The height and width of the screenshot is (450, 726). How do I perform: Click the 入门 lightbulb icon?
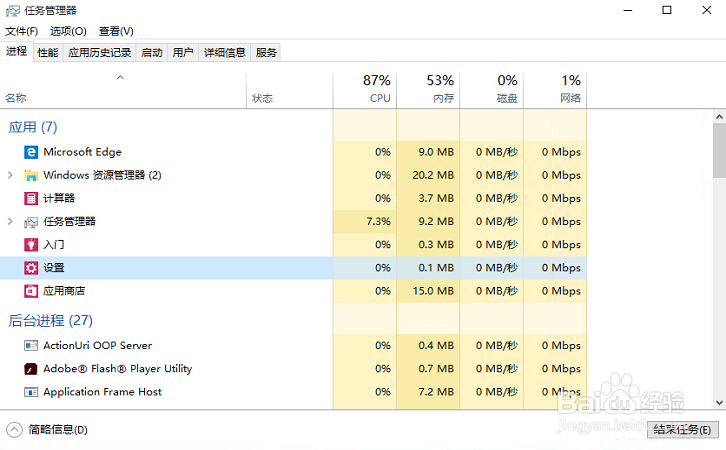pyautogui.click(x=31, y=245)
